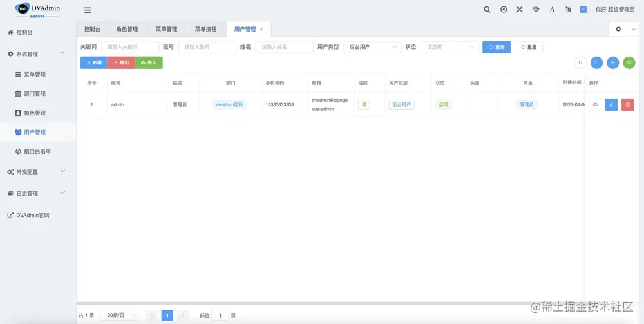Viewport: 644px width, 324px height.
Task: Open the 用户类型 dropdown
Action: tap(372, 47)
